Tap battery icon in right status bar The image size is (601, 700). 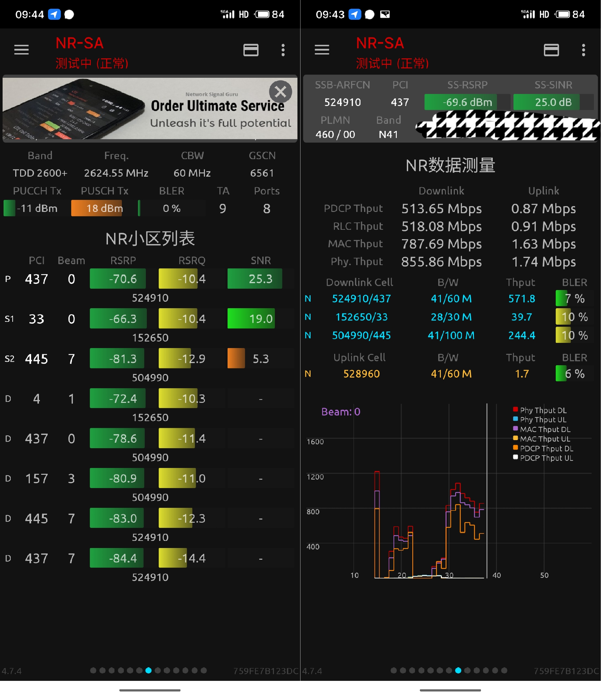[x=563, y=14]
